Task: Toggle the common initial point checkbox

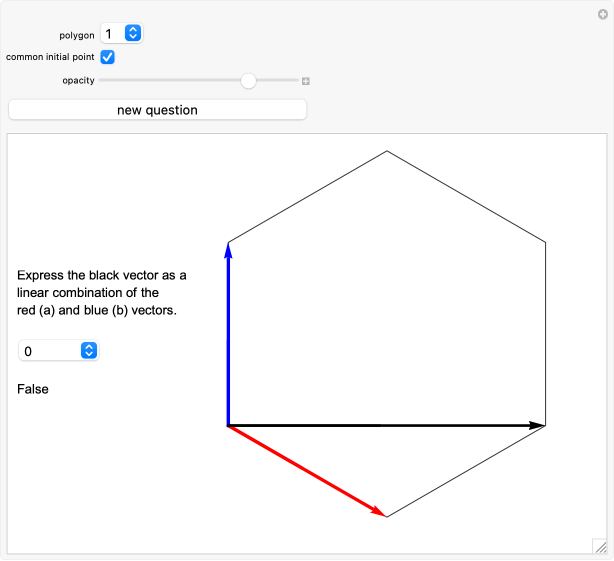Action: tap(107, 57)
